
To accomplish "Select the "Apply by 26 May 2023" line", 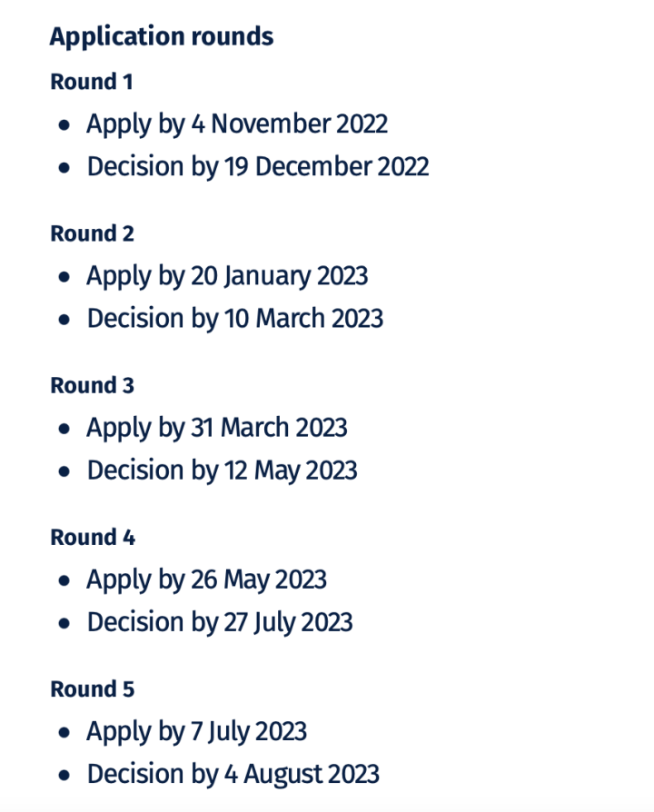I will coord(206,579).
